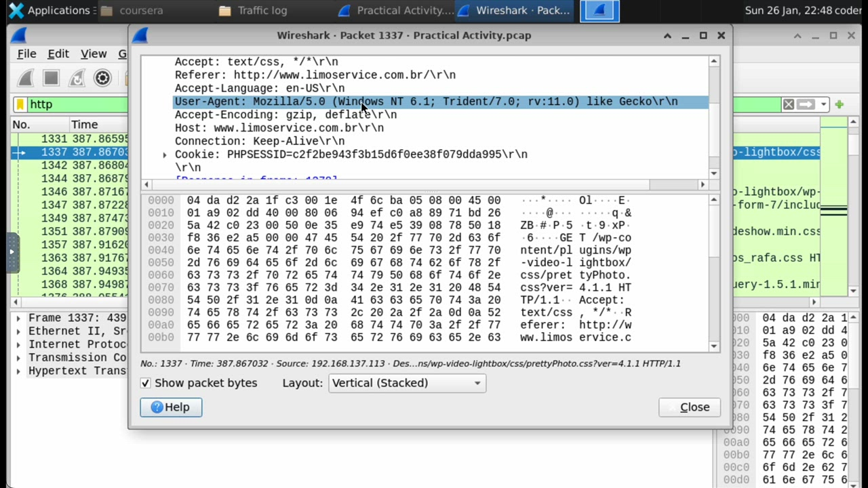
Task: Expand the left edge side panel handle
Action: (x=12, y=252)
